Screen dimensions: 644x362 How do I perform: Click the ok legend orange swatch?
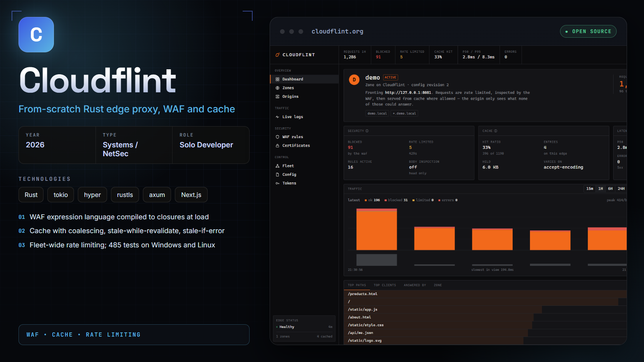366,200
